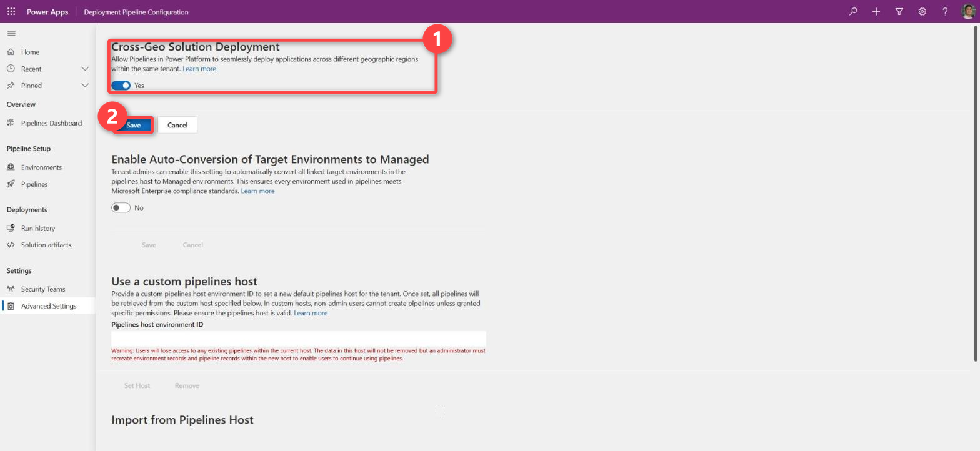This screenshot has width=980, height=451.
Task: Collapse the sidebar with hamburger icon
Action: pos(11,33)
